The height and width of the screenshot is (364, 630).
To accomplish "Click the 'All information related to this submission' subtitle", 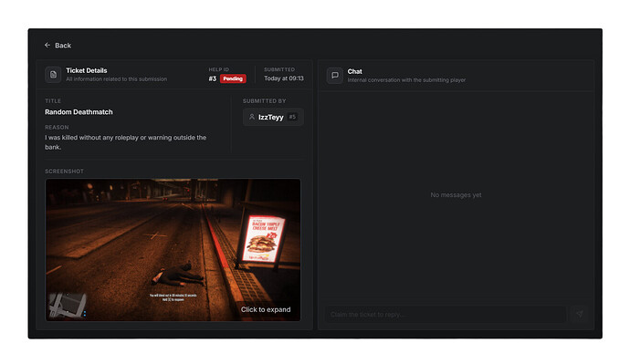I will click(x=117, y=79).
